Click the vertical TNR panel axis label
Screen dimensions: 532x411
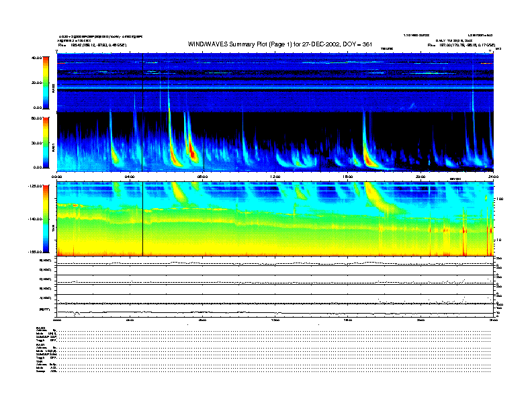(53, 228)
